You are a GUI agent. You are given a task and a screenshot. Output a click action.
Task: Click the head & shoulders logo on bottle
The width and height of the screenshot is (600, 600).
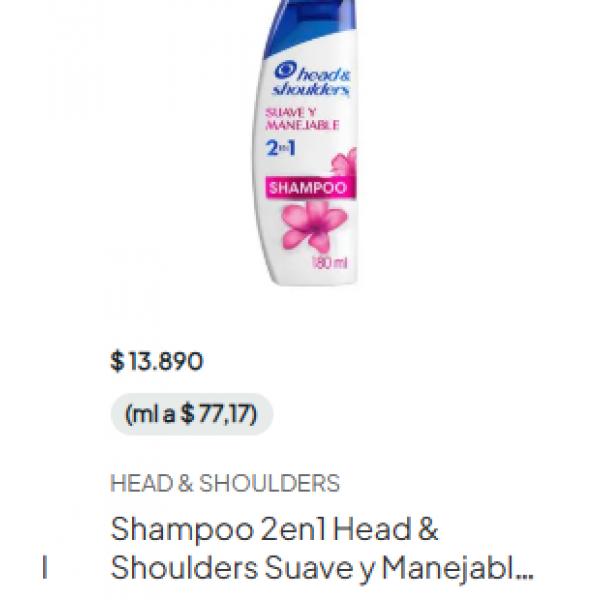click(x=311, y=80)
